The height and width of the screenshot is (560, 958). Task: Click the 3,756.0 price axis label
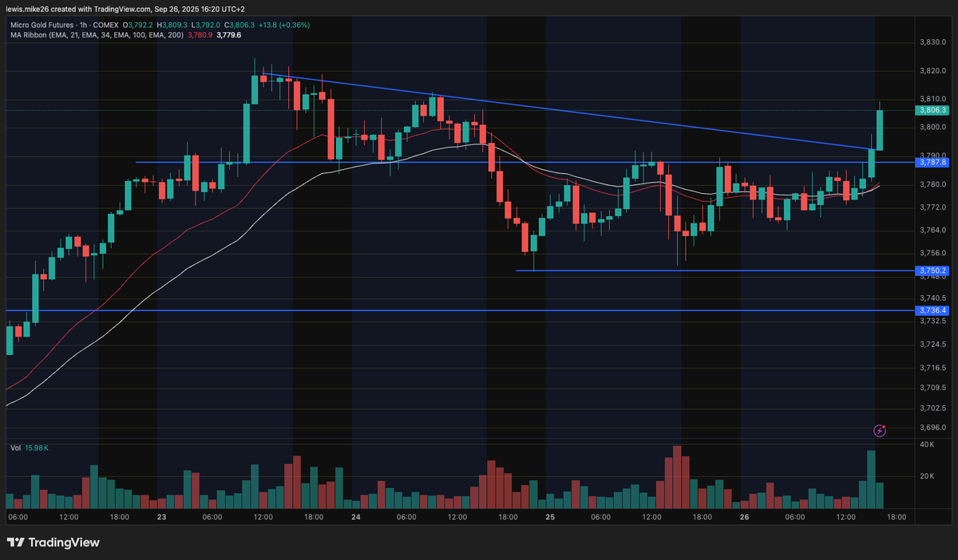[x=932, y=254]
